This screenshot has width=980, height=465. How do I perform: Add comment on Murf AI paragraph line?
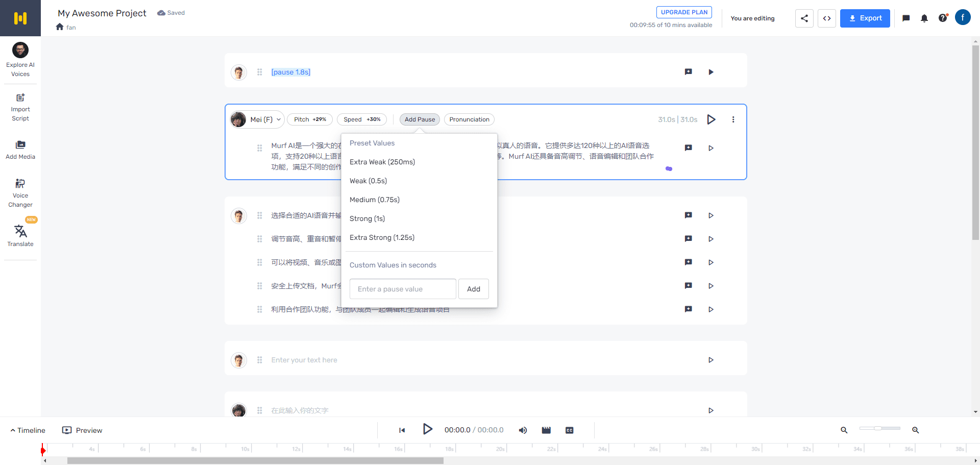click(688, 148)
